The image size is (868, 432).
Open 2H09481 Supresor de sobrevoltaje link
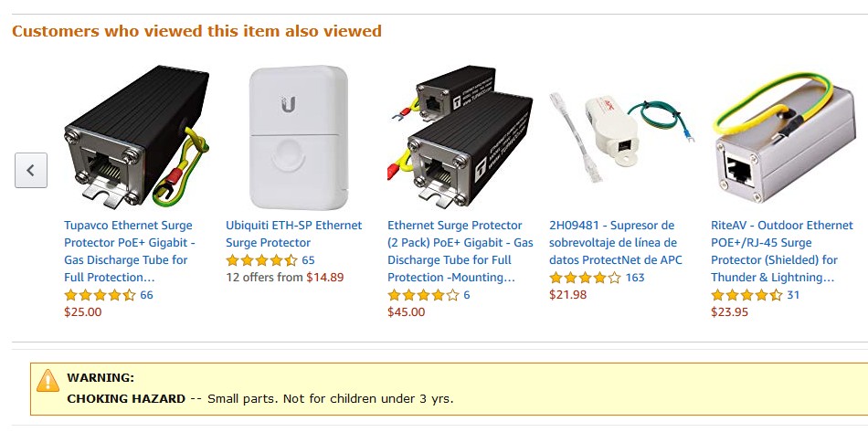616,243
